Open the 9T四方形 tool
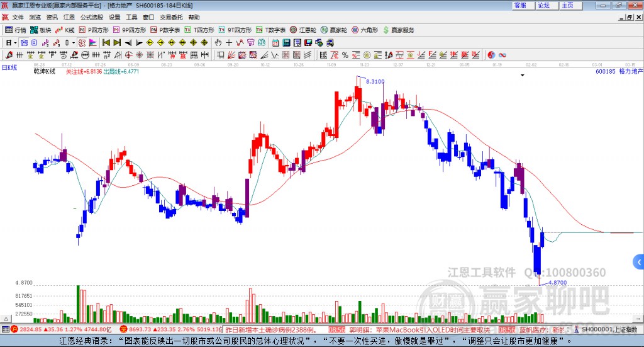Image resolution: width=644 pixels, height=347 pixels. tap(235, 30)
